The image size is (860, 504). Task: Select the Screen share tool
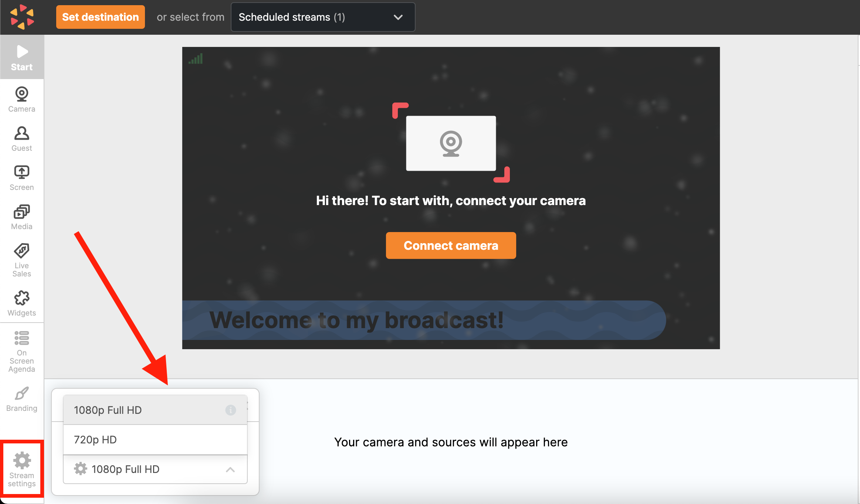click(x=21, y=177)
